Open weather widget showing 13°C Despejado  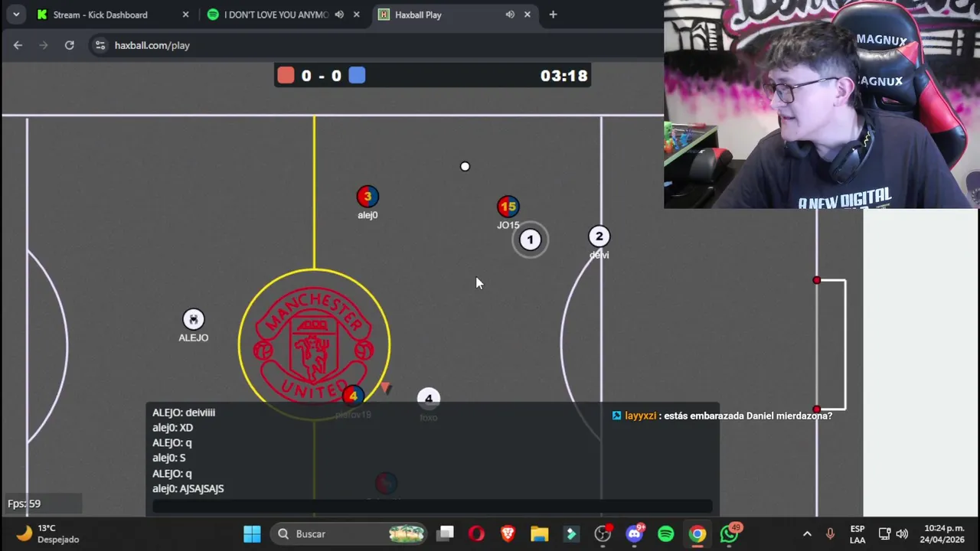tap(47, 533)
